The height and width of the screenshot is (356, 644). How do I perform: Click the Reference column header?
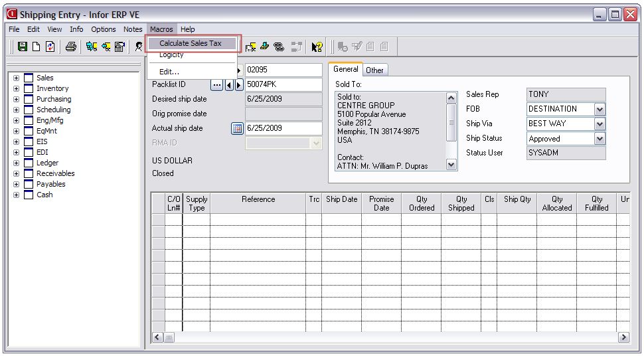point(258,203)
